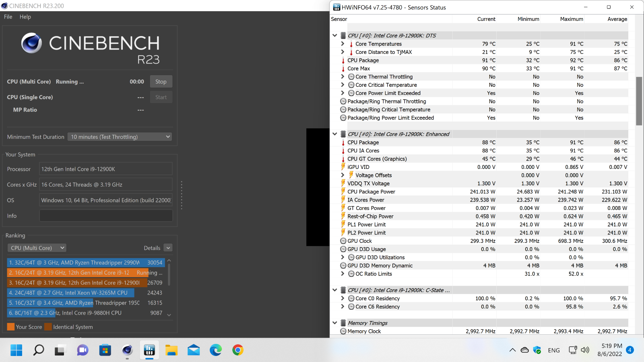Open Google Chrome from taskbar
This screenshot has width=644, height=362.
click(x=238, y=350)
